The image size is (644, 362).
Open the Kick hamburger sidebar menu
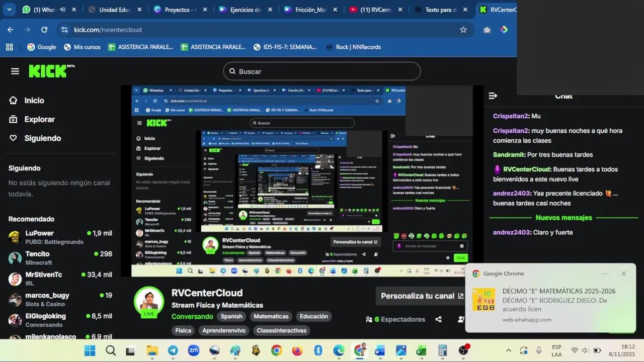pyautogui.click(x=15, y=71)
